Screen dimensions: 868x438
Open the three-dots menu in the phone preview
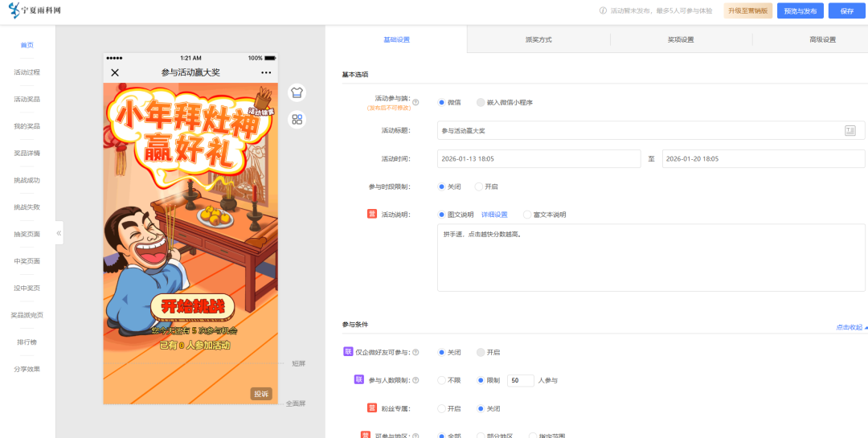266,72
